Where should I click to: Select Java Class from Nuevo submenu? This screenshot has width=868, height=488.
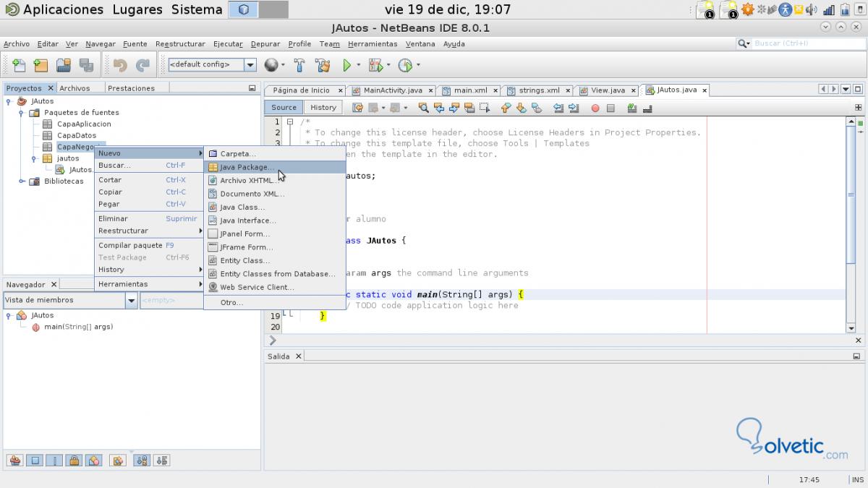242,207
